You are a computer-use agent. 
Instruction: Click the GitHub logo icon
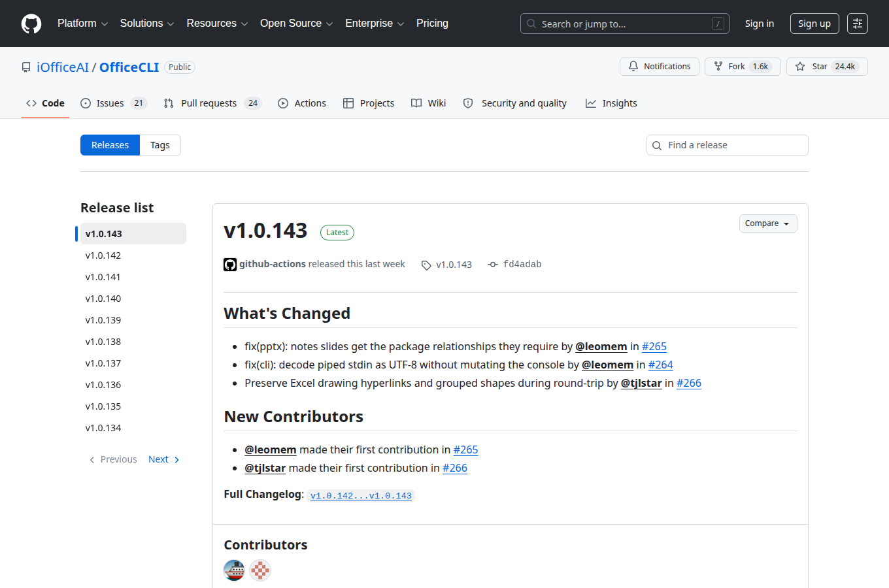(x=31, y=24)
